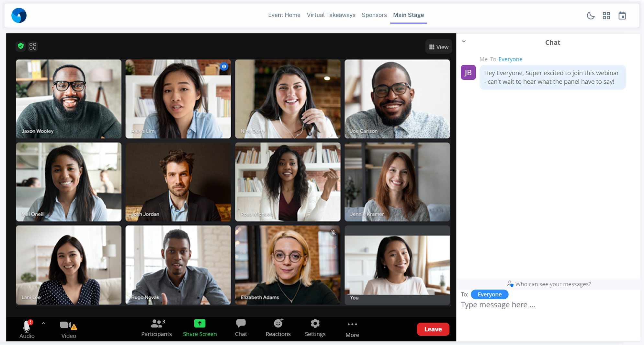644x345 pixels.
Task: Click the green security shield icon
Action: click(x=21, y=46)
